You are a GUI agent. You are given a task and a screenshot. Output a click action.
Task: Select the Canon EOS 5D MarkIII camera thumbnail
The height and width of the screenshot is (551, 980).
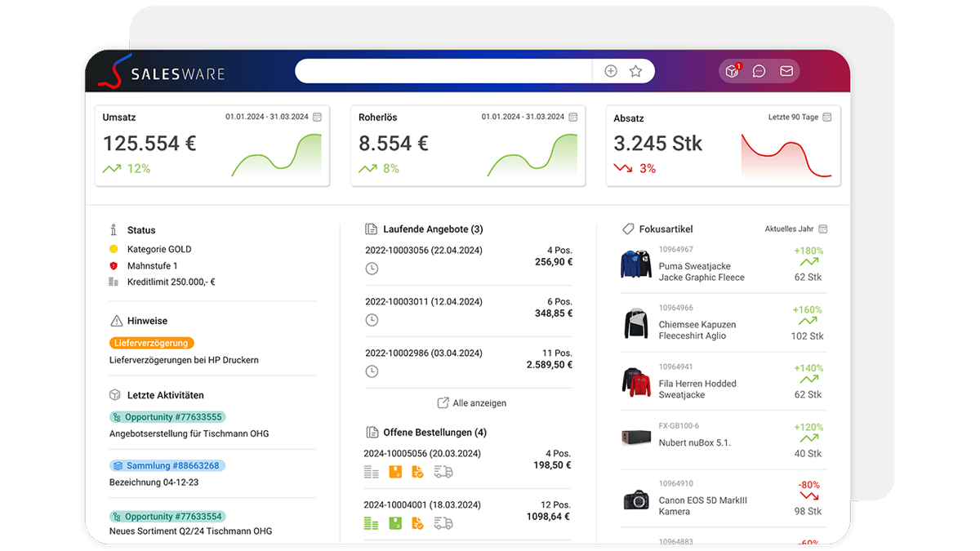point(635,500)
